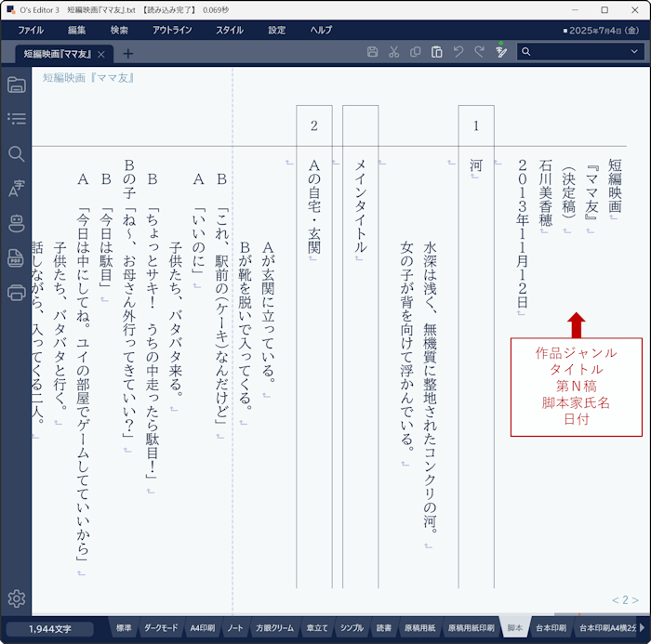Open the ファイル menu
651x644 pixels.
coord(31,30)
